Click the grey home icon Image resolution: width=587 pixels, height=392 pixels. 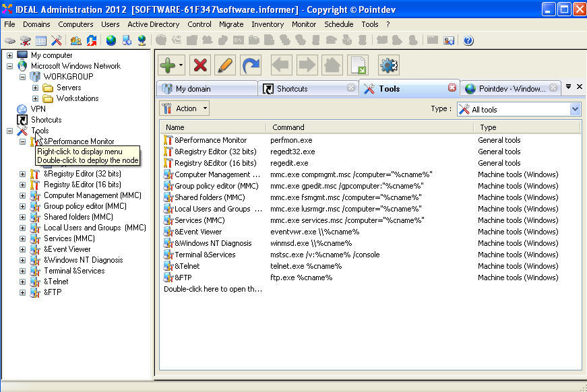pos(332,65)
